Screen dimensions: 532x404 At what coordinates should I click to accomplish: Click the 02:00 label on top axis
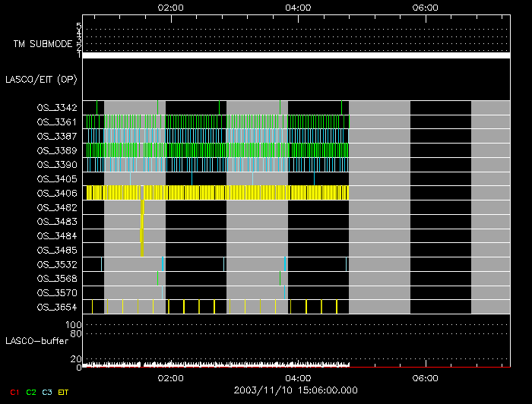pyautogui.click(x=170, y=8)
